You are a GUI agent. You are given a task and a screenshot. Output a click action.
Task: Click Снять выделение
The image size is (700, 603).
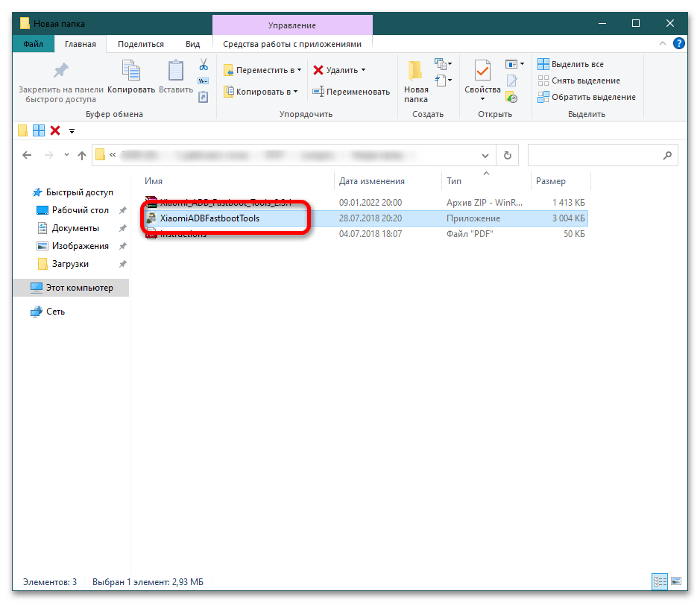click(x=578, y=80)
